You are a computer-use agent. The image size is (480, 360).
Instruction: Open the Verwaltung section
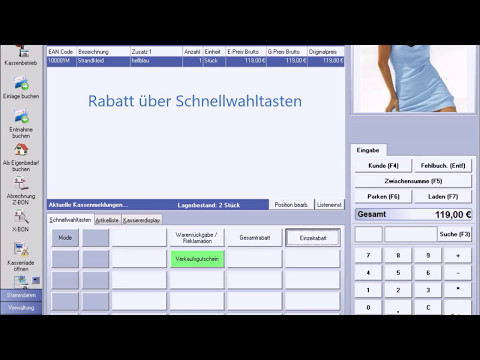[21, 308]
